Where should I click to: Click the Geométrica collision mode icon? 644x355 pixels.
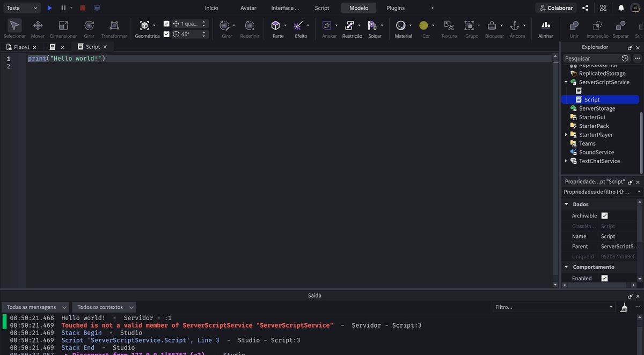pos(144,25)
